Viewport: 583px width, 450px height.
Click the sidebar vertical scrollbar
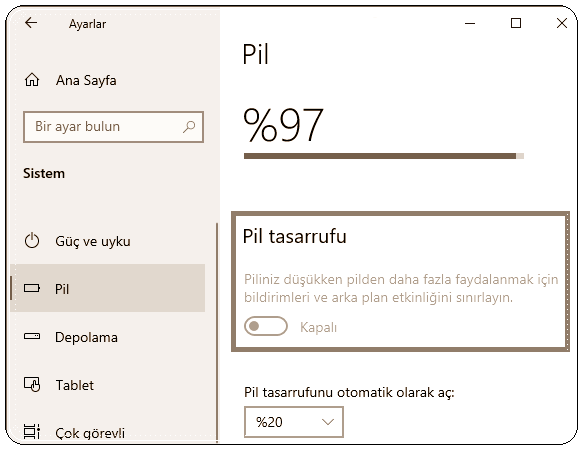(x=217, y=332)
